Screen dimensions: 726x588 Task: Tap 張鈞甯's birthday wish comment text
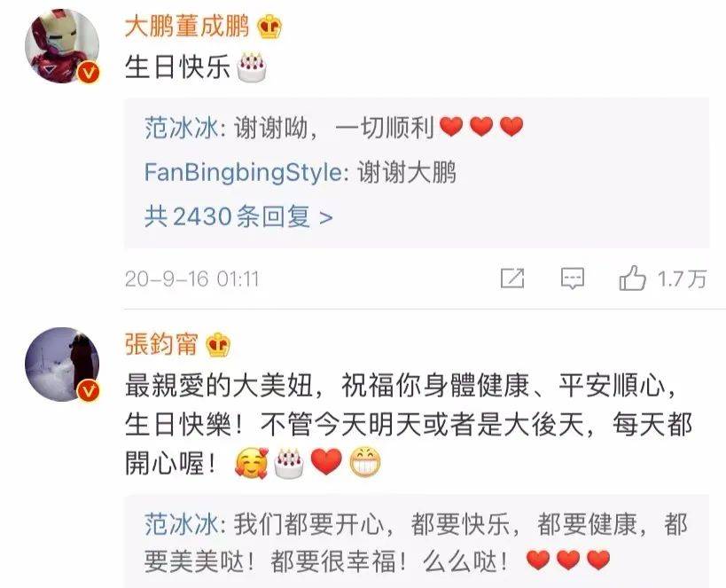coord(409,425)
